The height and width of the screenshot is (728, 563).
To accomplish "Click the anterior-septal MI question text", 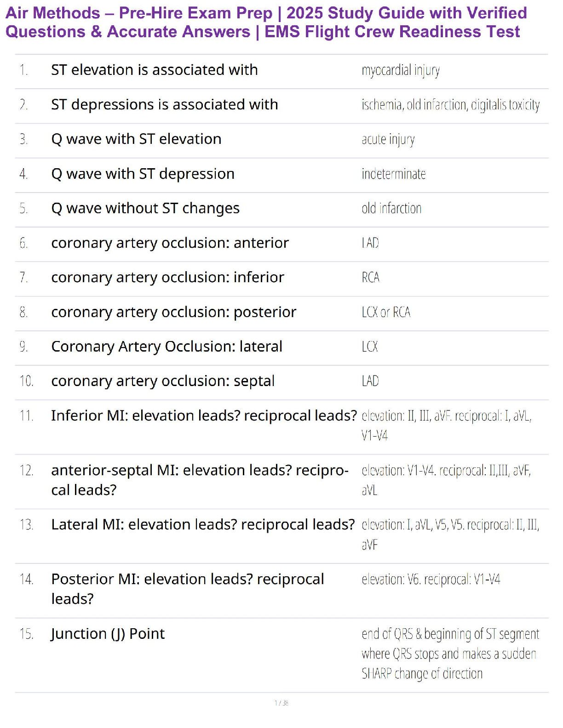I will point(199,479).
